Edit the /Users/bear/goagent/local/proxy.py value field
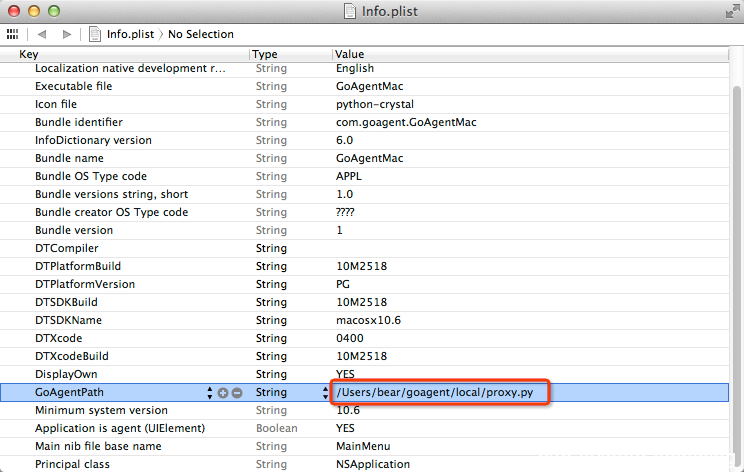The image size is (744, 472). tap(441, 392)
